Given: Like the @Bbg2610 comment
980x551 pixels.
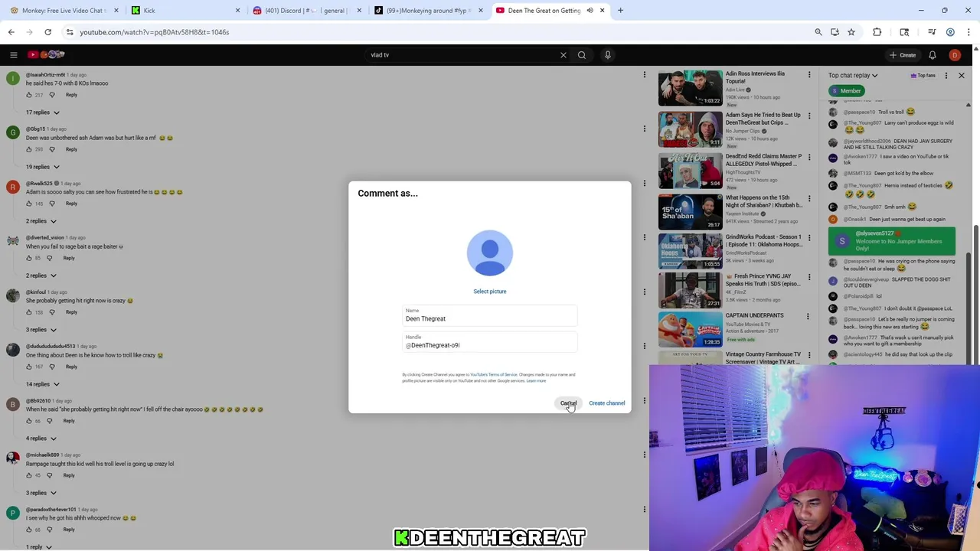Looking at the screenshot, I should [29, 421].
